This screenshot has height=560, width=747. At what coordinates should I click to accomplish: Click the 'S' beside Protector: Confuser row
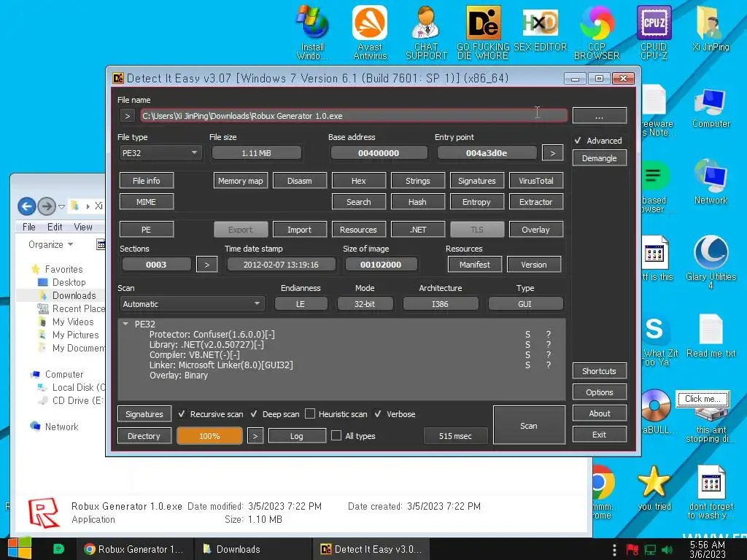pyautogui.click(x=527, y=334)
